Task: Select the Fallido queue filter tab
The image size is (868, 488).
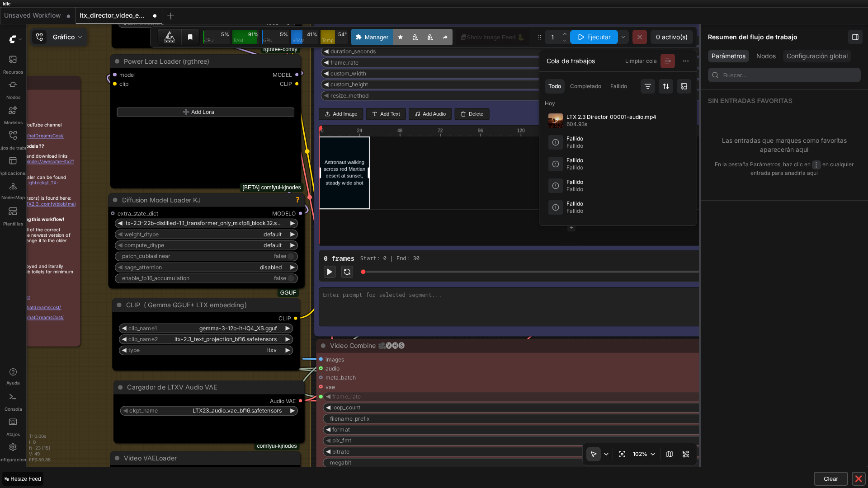Action: 618,86
